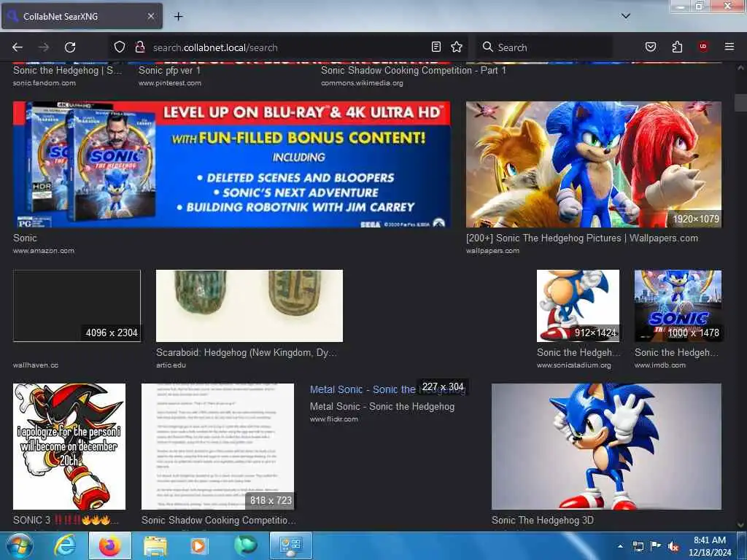Click the www.flickr.com source text
747x560 pixels.
pyautogui.click(x=334, y=419)
